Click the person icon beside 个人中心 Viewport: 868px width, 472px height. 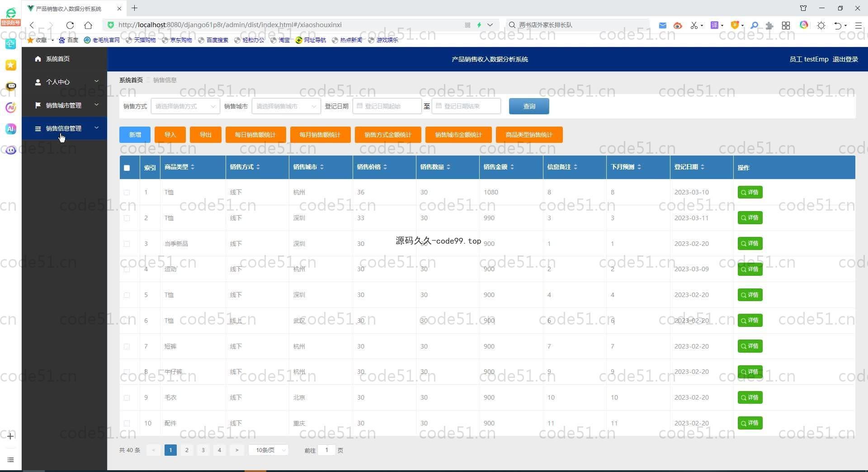coord(38,82)
